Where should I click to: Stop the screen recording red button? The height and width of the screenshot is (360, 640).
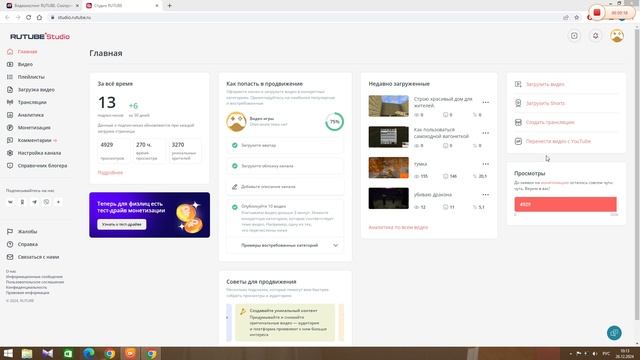(x=596, y=13)
